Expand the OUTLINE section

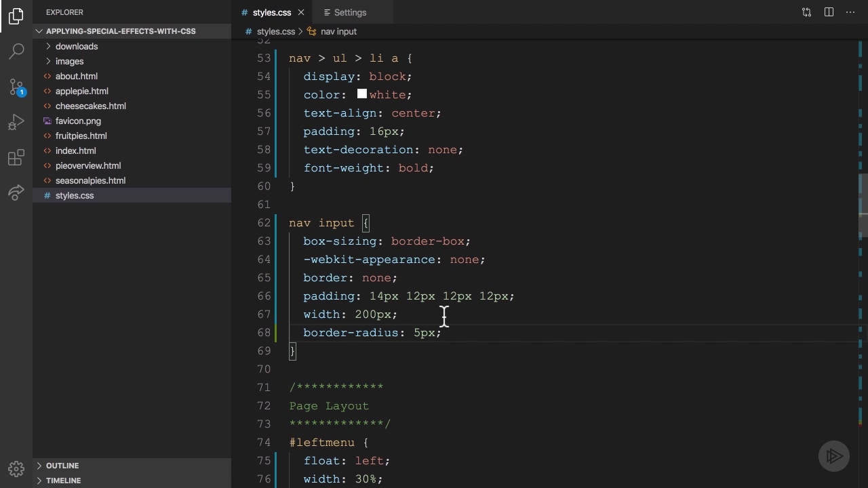pyautogui.click(x=62, y=466)
